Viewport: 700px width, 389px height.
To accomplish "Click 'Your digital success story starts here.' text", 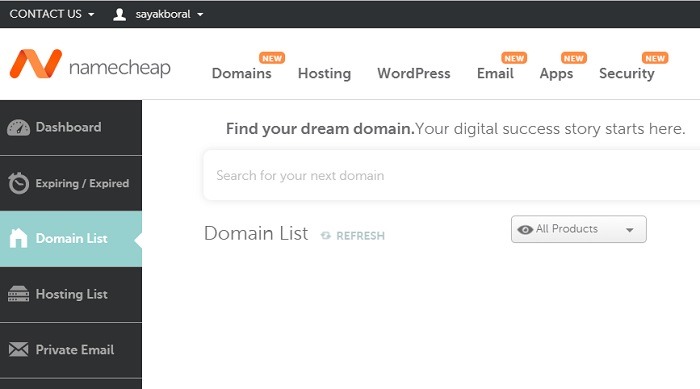I will pyautogui.click(x=550, y=129).
